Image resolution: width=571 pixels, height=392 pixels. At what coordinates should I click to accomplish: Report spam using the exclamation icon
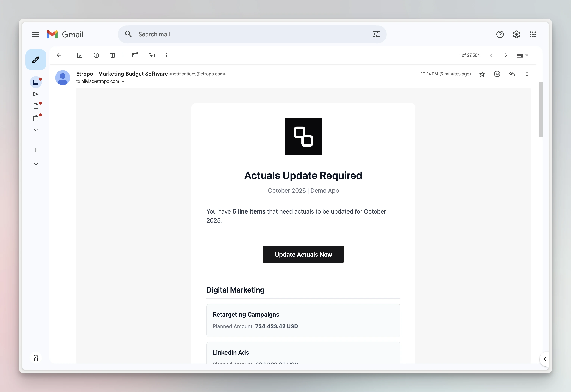(96, 55)
